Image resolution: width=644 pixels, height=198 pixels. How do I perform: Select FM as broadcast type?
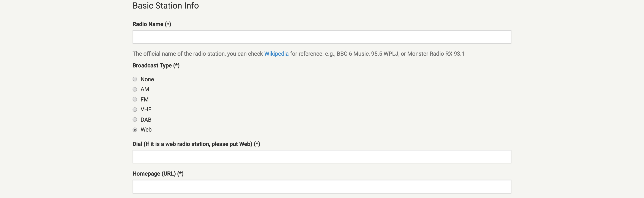tap(135, 99)
